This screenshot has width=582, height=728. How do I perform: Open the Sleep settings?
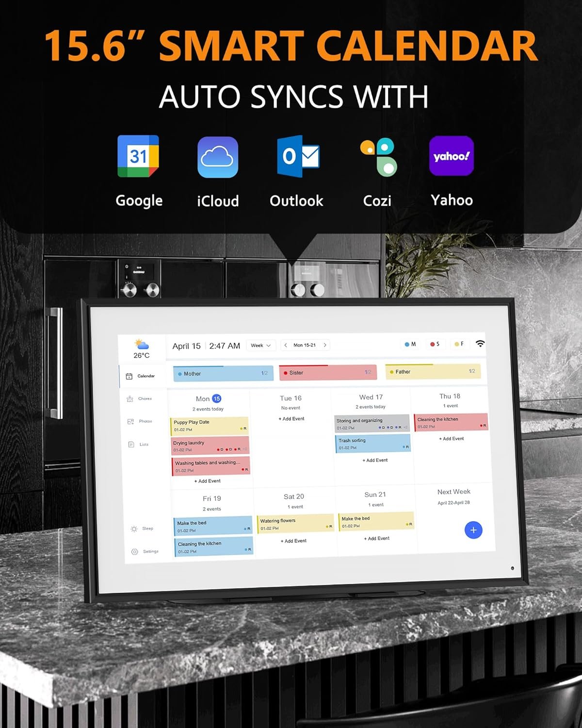point(141,528)
